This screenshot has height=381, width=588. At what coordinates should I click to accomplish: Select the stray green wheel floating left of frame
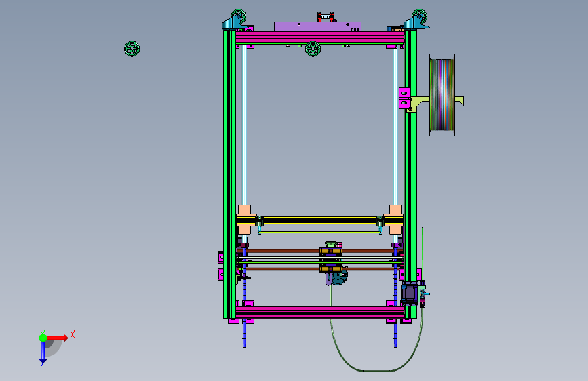132,49
